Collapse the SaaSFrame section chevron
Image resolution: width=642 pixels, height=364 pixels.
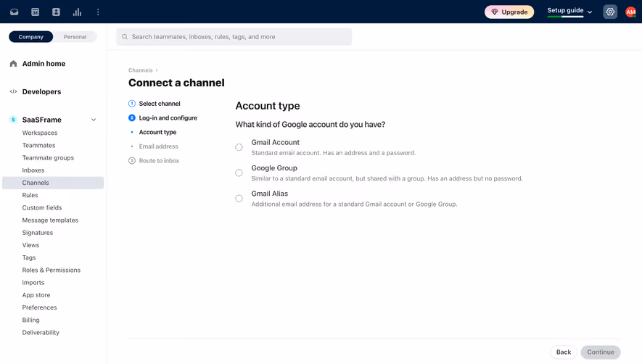click(x=94, y=120)
